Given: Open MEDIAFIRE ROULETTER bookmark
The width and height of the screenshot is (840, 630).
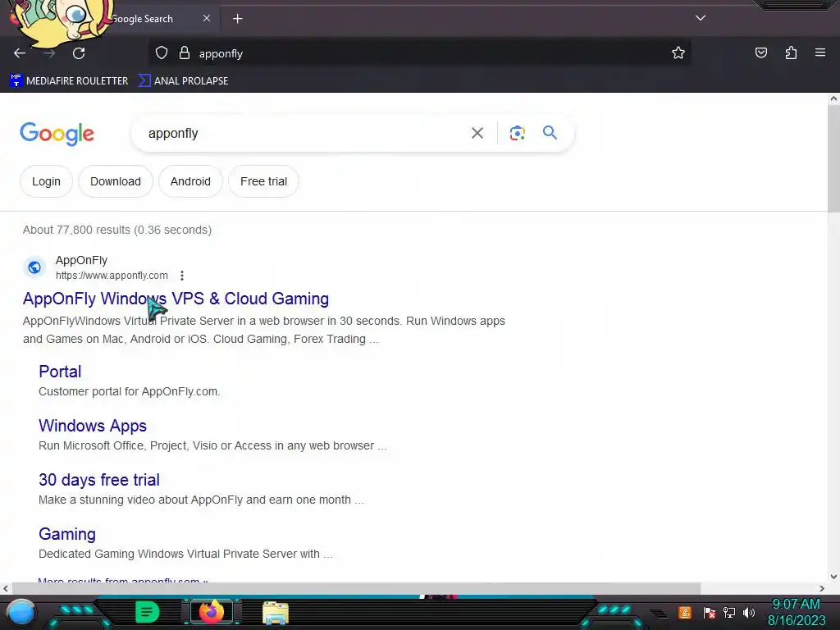Looking at the screenshot, I should 69,81.
